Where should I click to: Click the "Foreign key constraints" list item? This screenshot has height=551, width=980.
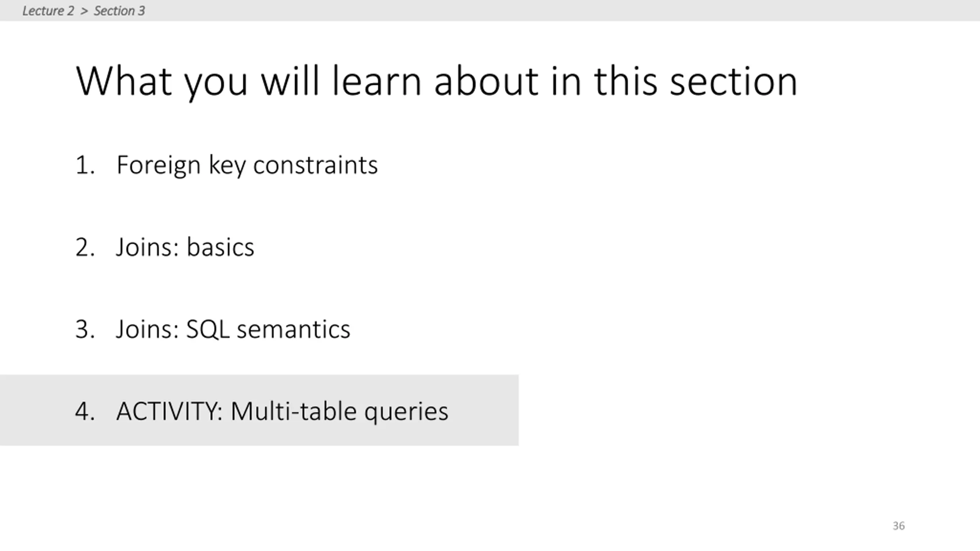click(x=247, y=165)
